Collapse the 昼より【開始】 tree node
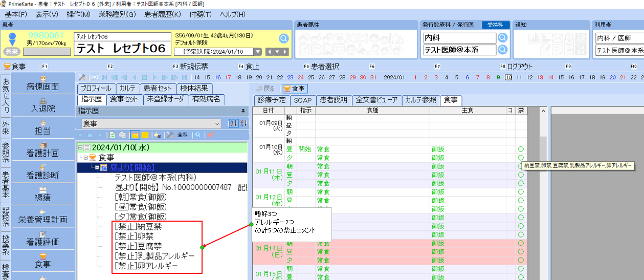Screen dimensions: 644x280 (x=96, y=167)
